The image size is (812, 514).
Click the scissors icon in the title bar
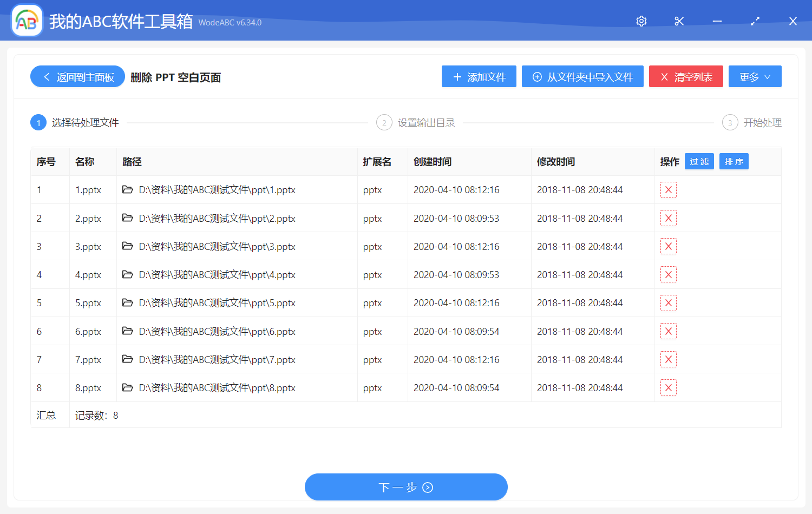tap(679, 21)
